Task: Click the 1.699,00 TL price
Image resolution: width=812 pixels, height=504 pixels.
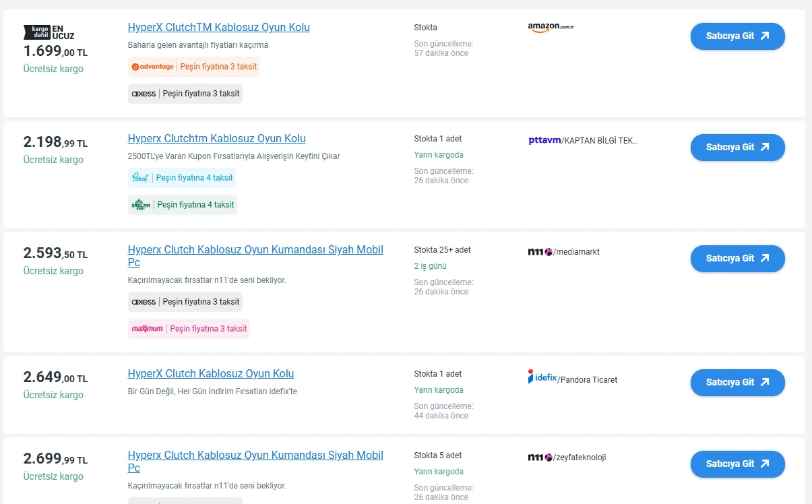Action: tap(55, 51)
